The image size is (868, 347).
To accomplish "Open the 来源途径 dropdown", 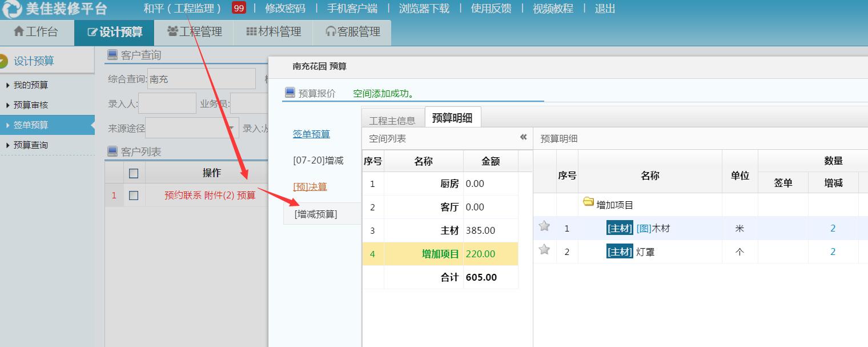I will 231,127.
